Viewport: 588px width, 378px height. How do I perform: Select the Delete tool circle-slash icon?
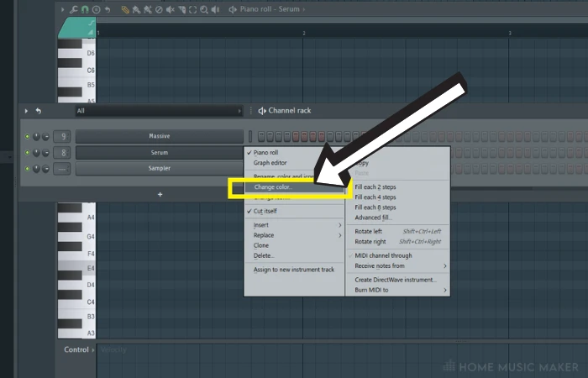159,9
